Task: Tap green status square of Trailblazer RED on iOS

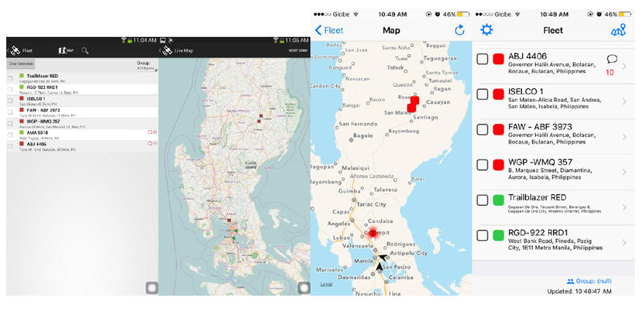Action: tap(498, 200)
